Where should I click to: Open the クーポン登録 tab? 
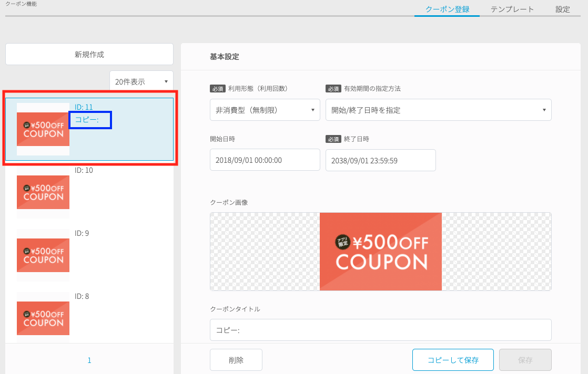[447, 9]
